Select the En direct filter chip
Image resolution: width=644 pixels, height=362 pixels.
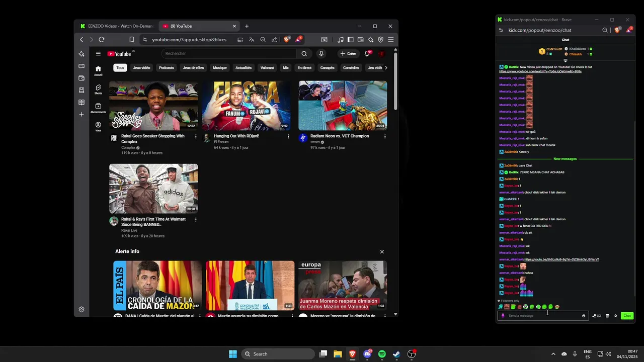304,68
